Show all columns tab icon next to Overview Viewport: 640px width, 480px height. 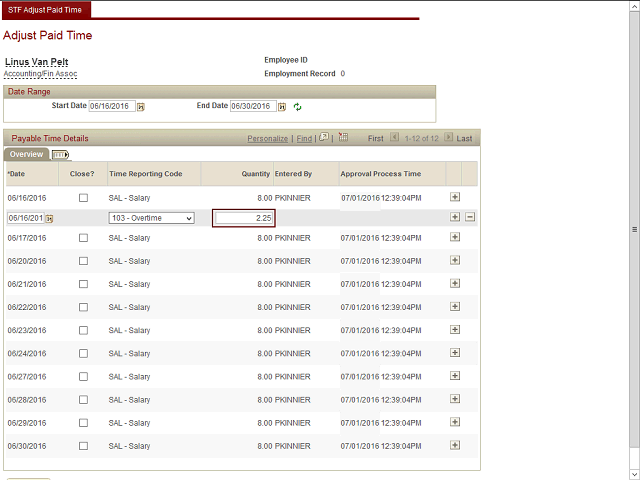click(x=59, y=155)
